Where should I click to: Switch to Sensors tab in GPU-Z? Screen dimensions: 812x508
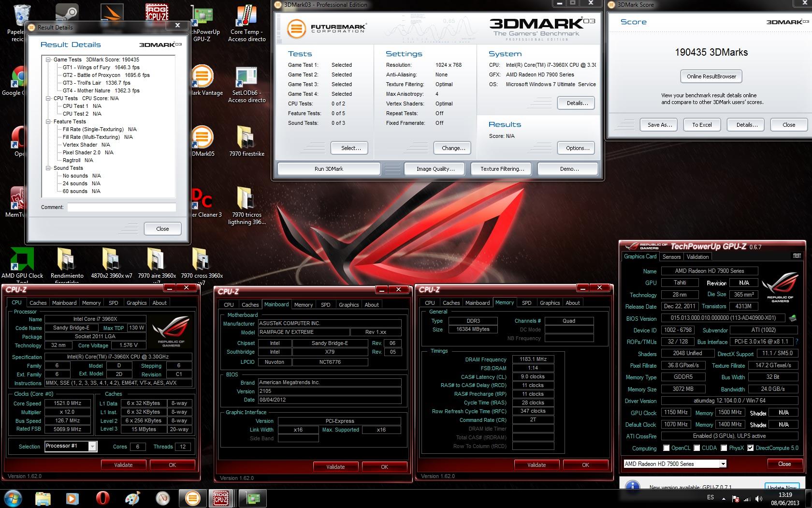click(x=671, y=257)
